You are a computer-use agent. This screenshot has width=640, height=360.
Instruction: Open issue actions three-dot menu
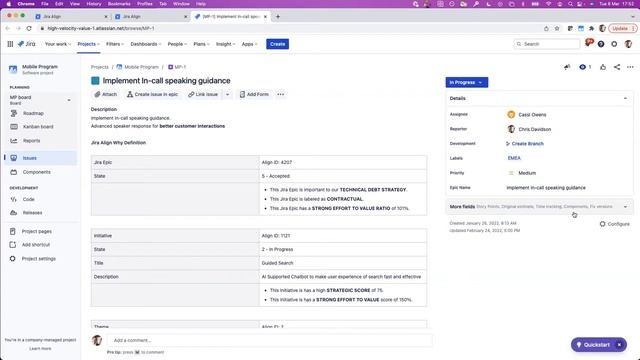630,67
